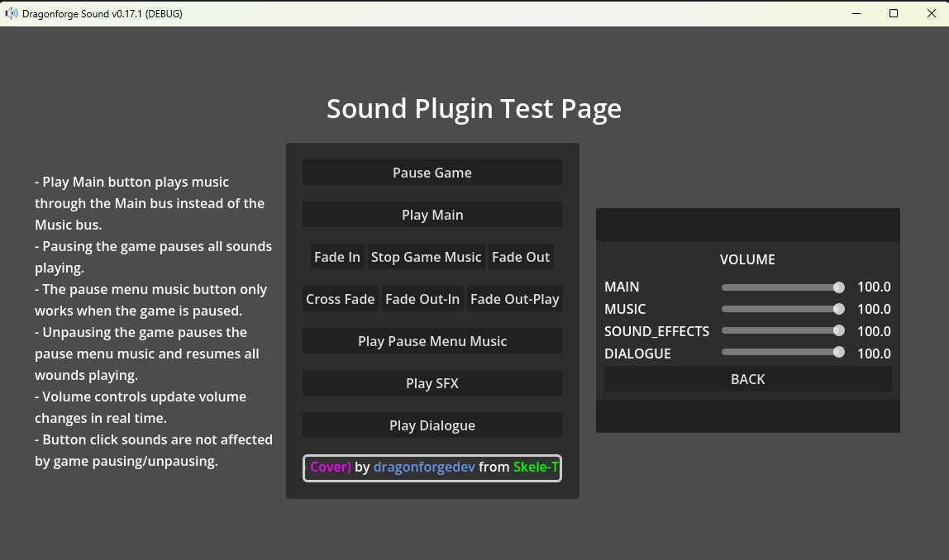Click the MUSIC volume slider handle
Screen dimensions: 949x560
[839, 309]
